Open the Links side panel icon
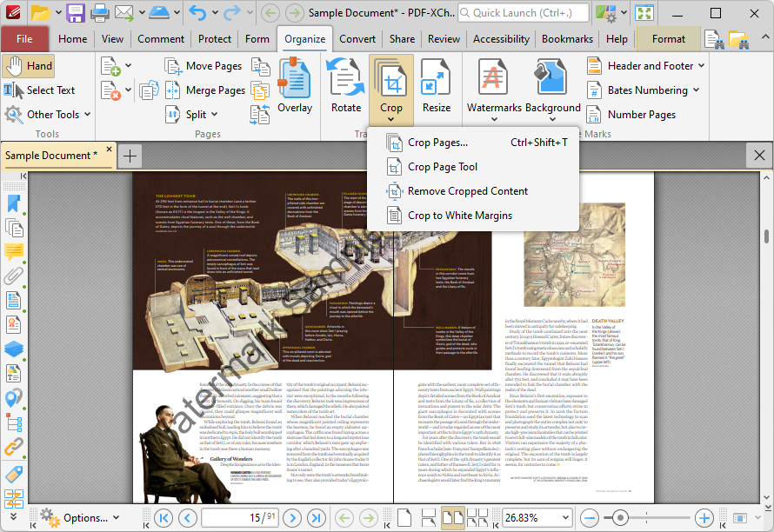This screenshot has height=532, width=774. 14,447
